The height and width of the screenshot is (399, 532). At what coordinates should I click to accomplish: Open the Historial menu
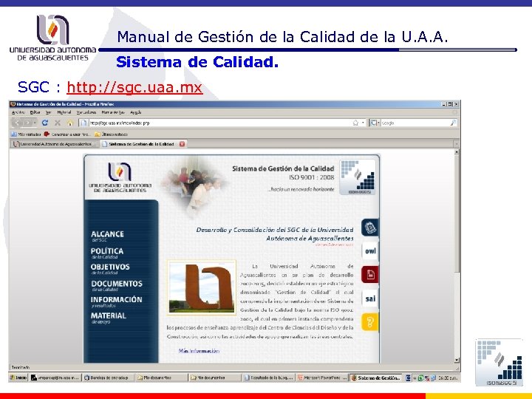point(64,112)
